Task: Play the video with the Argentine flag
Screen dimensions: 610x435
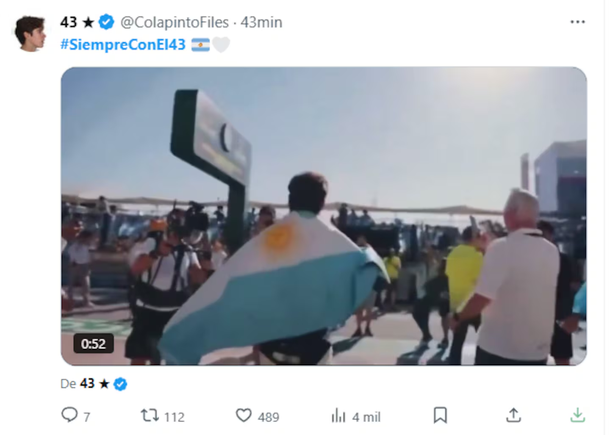Action: pos(323,215)
